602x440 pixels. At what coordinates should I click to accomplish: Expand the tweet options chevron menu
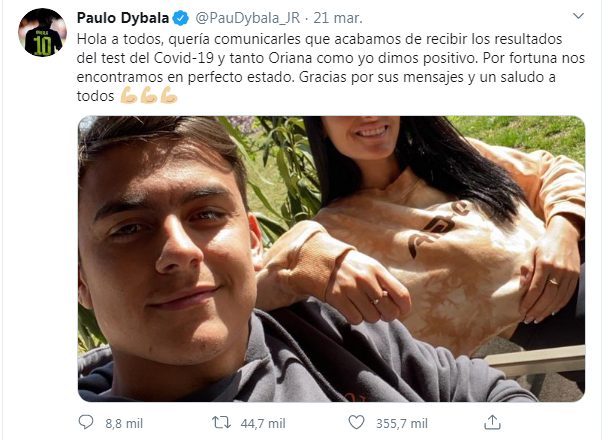[x=578, y=16]
